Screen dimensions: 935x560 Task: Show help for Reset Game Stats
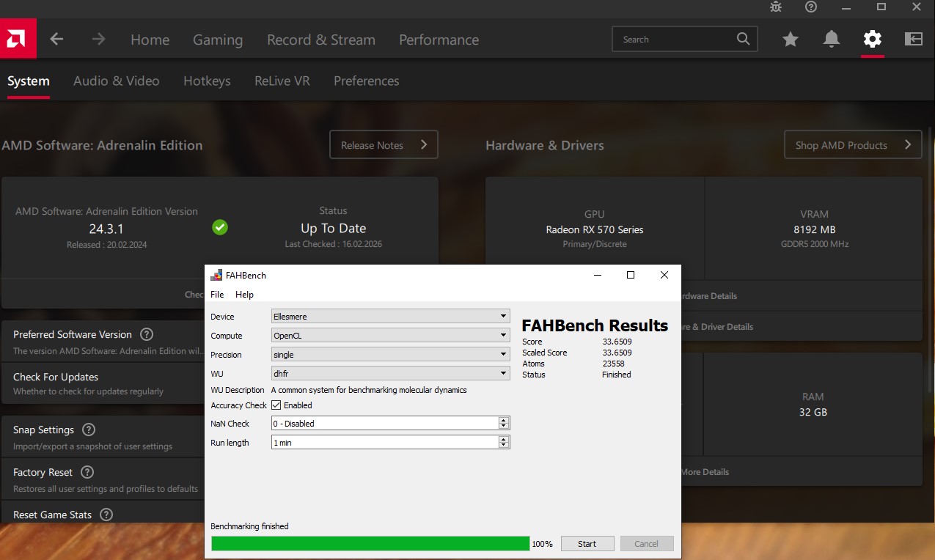coord(106,515)
